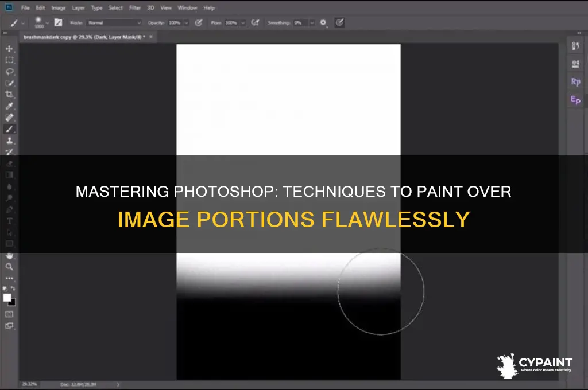Click the Doc size status text
The width and height of the screenshot is (588, 390).
point(78,384)
